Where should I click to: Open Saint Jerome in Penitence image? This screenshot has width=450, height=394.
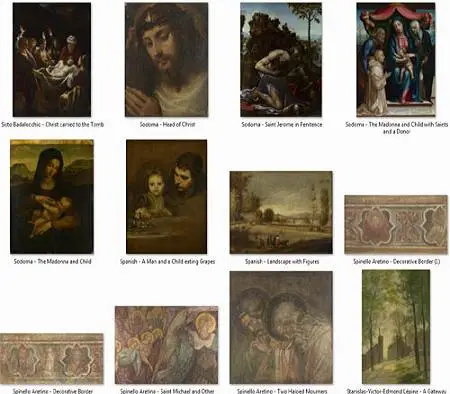tap(281, 60)
